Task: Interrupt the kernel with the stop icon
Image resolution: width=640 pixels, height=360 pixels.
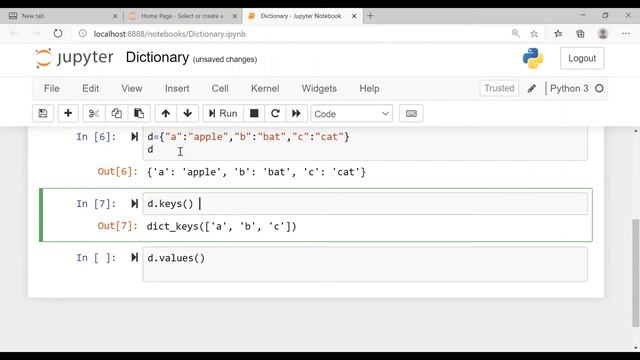Action: [x=254, y=113]
